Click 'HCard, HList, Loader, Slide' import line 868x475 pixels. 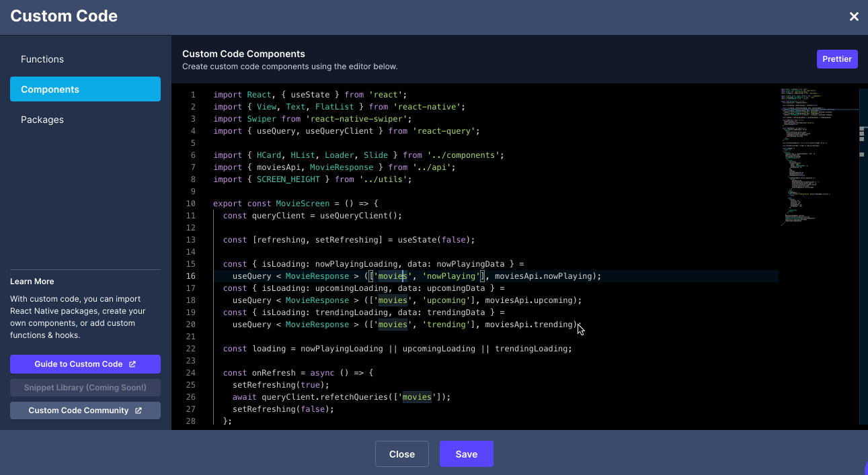pyautogui.click(x=358, y=155)
